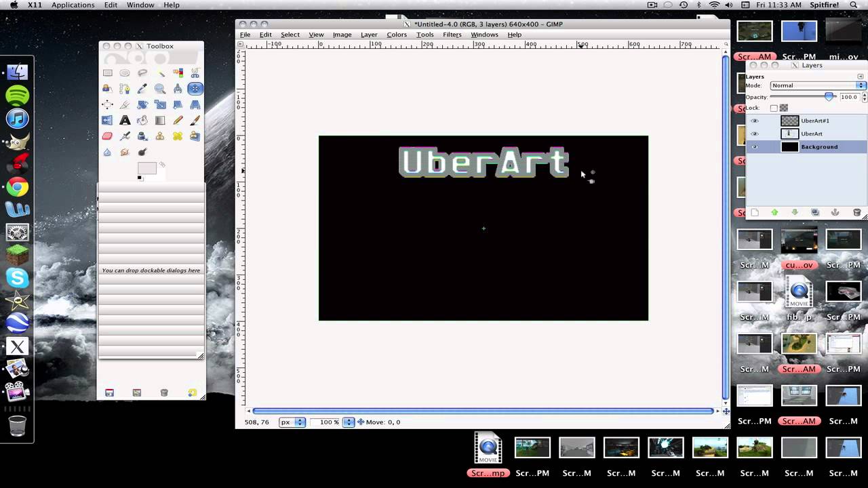Select the UberArt#1 layer thumbnail

pyautogui.click(x=790, y=121)
